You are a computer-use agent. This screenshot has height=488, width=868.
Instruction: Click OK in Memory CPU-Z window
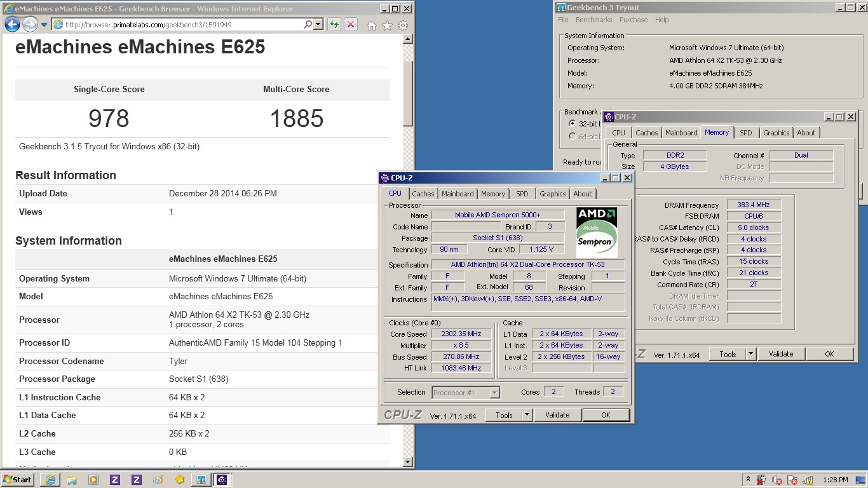(x=829, y=354)
